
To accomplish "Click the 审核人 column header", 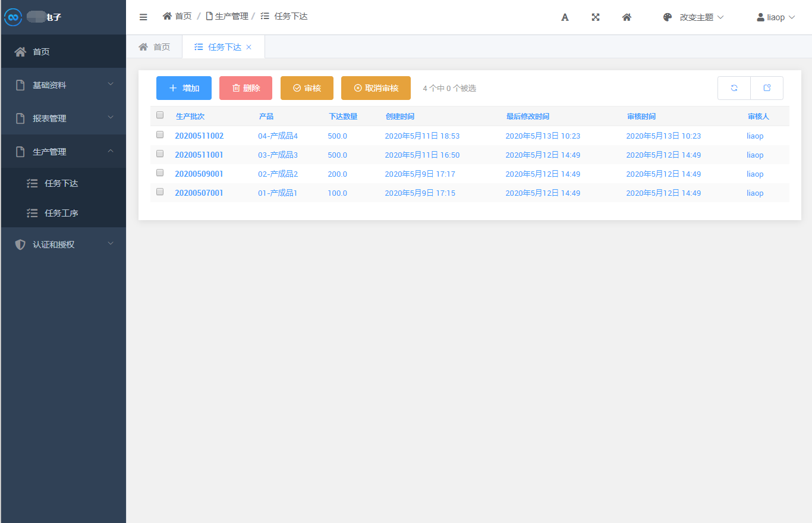I will (759, 116).
